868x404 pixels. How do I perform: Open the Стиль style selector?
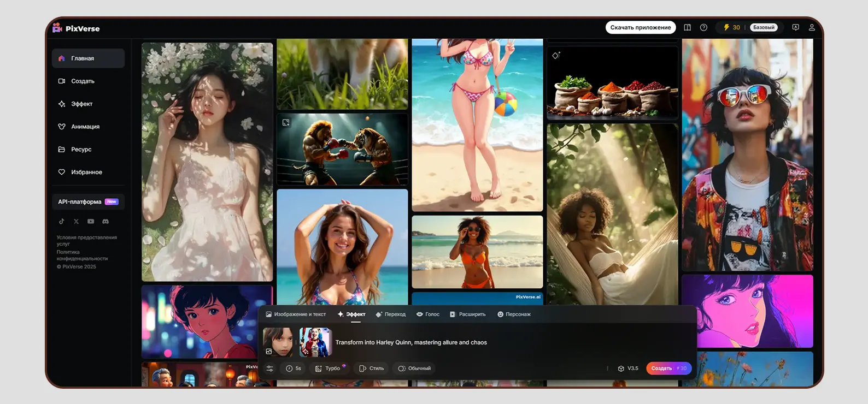point(372,369)
